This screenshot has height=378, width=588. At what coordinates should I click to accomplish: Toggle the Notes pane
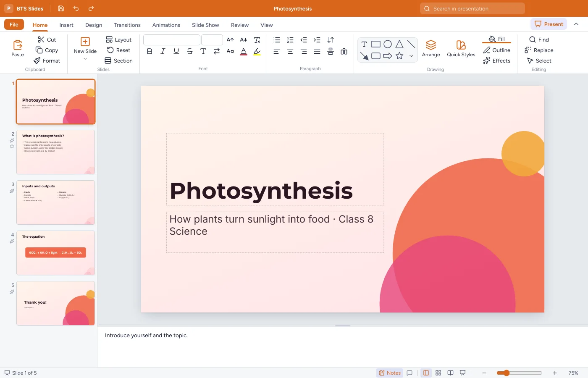(x=390, y=373)
